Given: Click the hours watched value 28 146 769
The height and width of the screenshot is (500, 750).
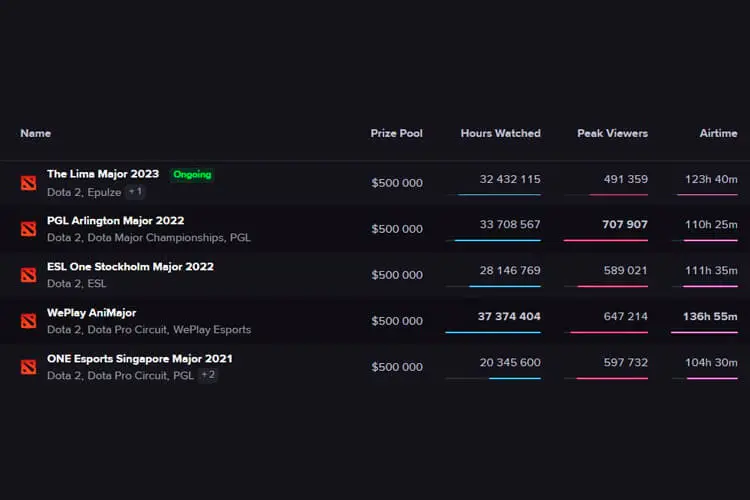Looking at the screenshot, I should (x=510, y=270).
